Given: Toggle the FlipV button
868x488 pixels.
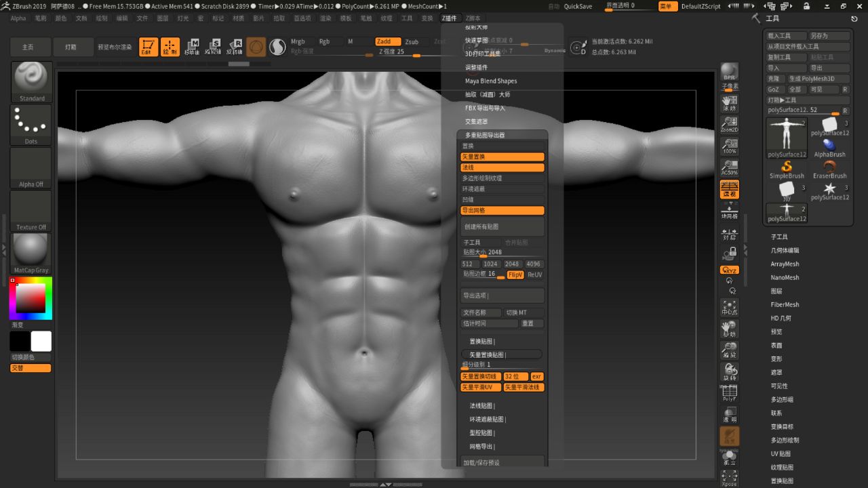Looking at the screenshot, I should tap(515, 274).
